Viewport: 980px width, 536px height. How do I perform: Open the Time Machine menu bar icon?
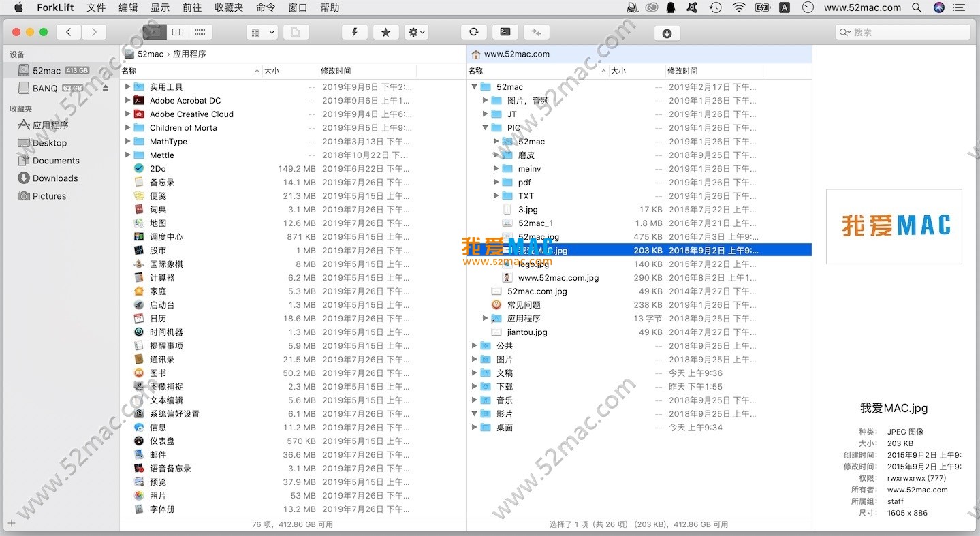pos(715,7)
